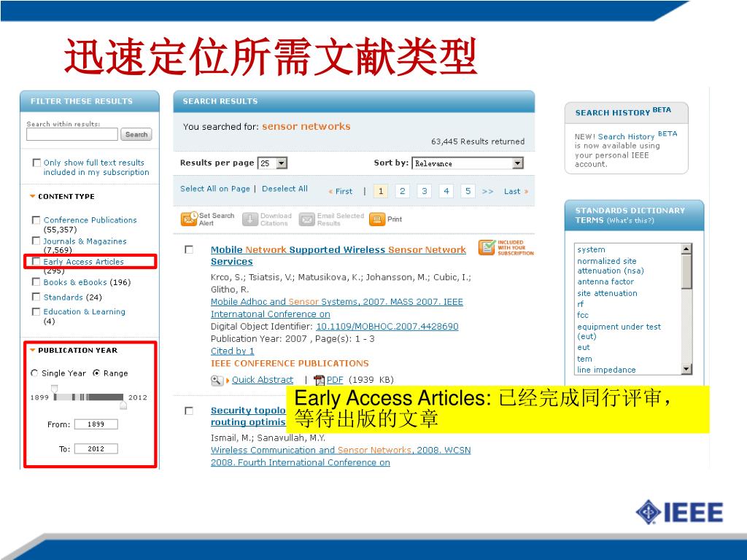Click the Included With Your Subscription badge icon

487,248
